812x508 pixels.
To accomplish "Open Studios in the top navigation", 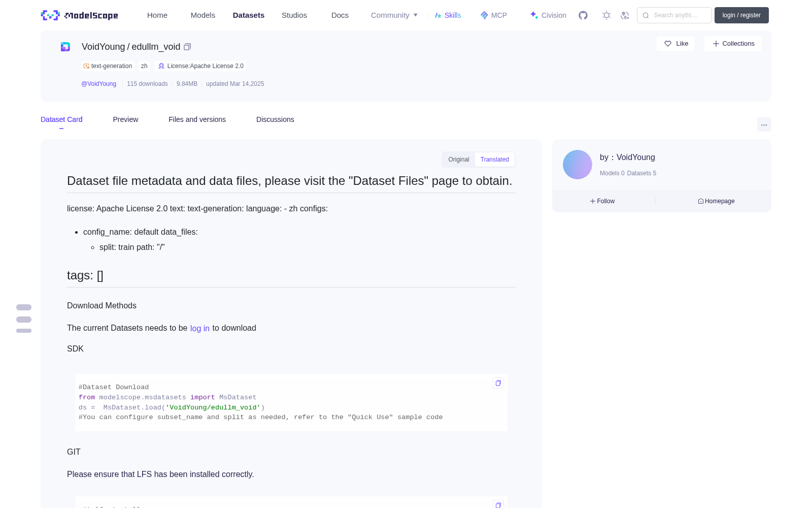I will click(294, 15).
